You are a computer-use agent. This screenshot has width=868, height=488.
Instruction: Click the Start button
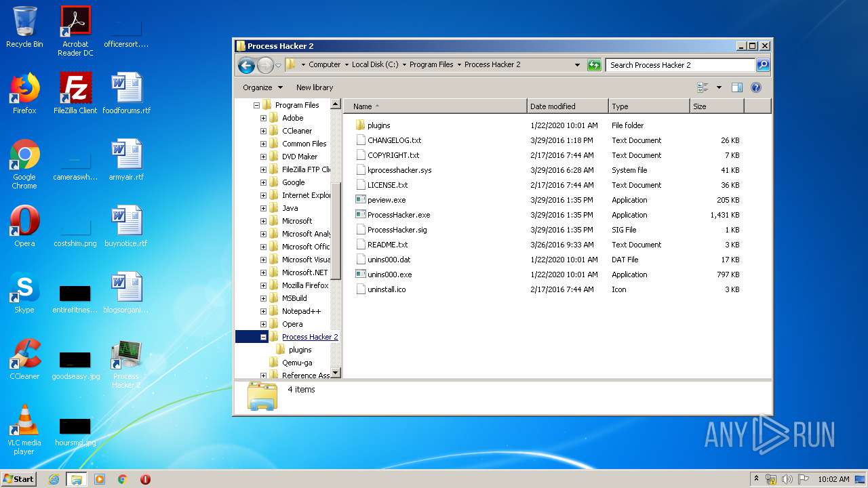pos(19,479)
